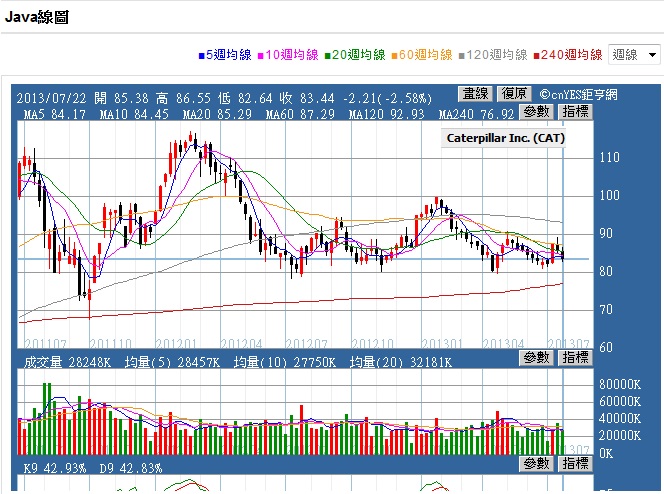The image size is (664, 494).
Task: Click the green 20週均線 legend swatch
Action: coord(327,55)
